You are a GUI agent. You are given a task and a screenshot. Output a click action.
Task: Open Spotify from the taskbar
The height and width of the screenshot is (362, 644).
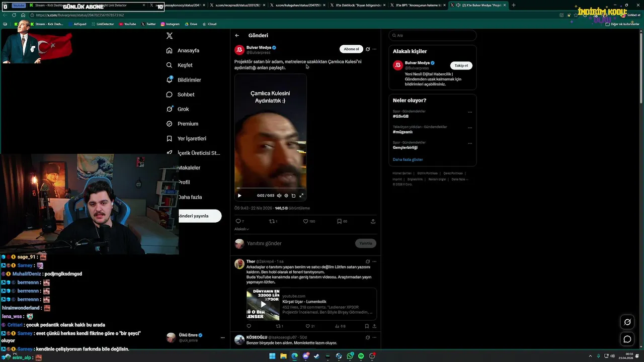(x=361, y=356)
